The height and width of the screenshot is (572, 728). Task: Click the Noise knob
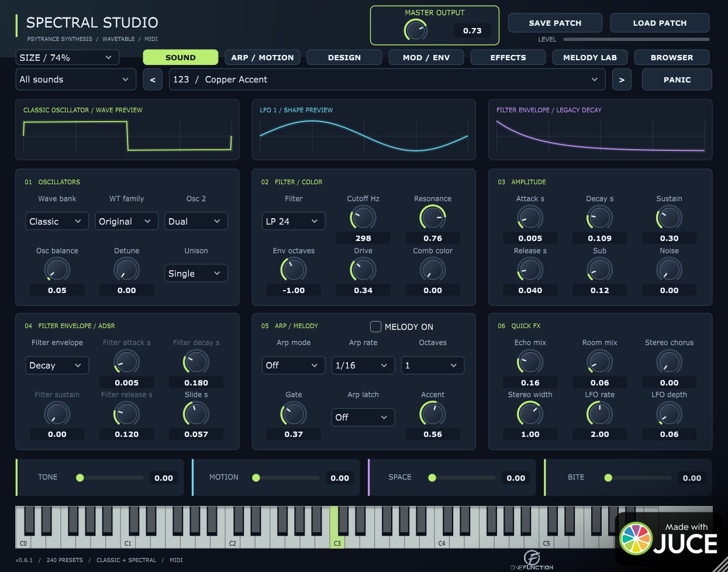point(670,270)
